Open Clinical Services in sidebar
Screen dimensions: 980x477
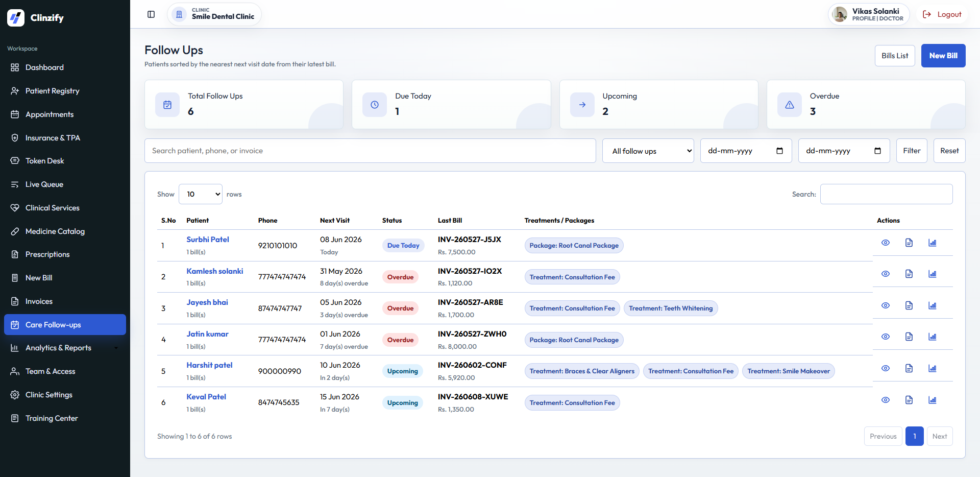coord(65,208)
